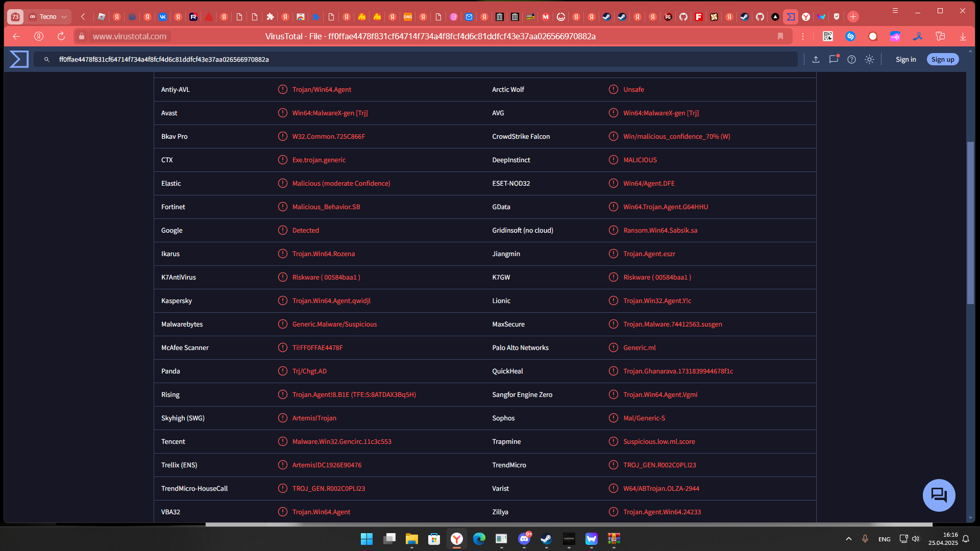Click the page vertical scrollbar thumb
Viewport: 980px width, 551px height.
point(970,223)
